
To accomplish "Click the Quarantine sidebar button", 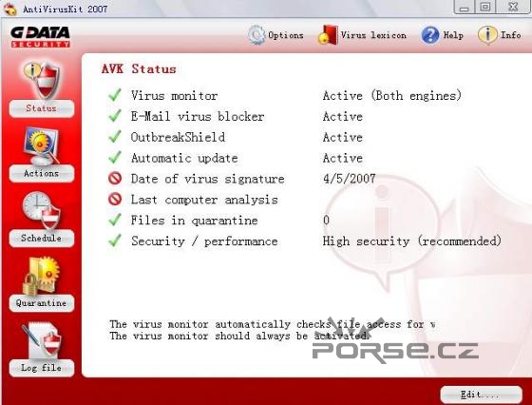I will [x=42, y=303].
